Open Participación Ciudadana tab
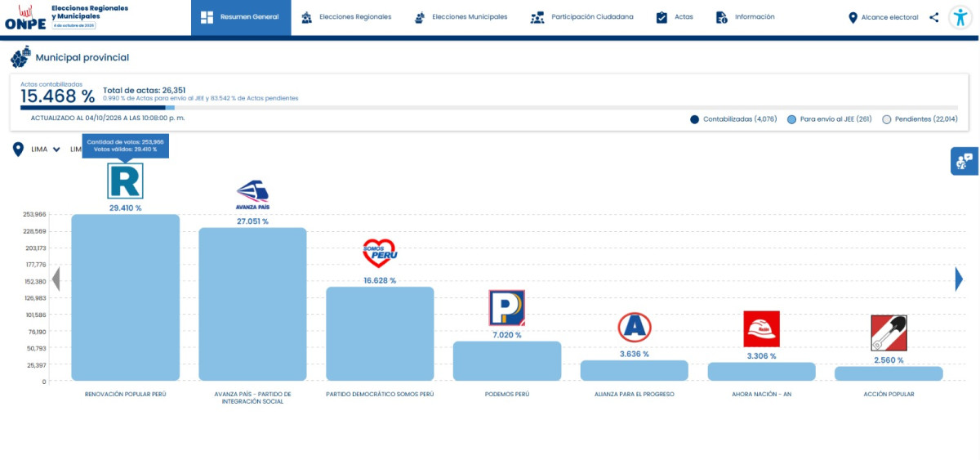This screenshot has height=460, width=980. 581,17
